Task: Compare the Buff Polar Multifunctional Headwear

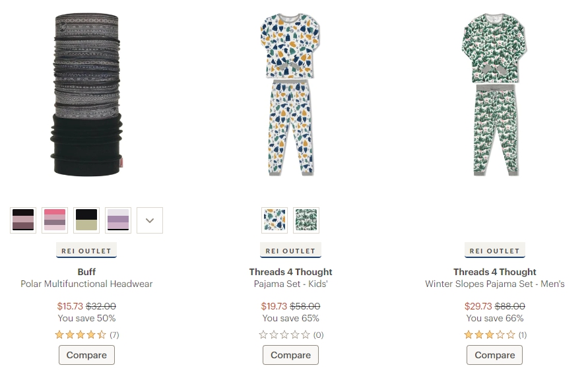Action: [x=86, y=355]
